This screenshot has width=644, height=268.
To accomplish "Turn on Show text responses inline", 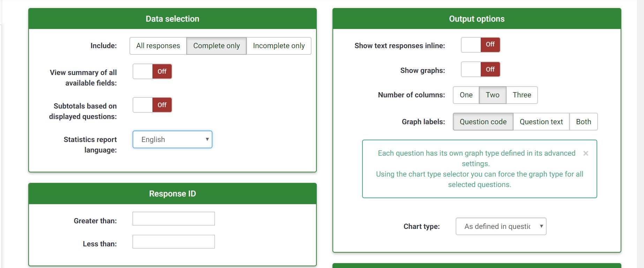I will pyautogui.click(x=480, y=45).
